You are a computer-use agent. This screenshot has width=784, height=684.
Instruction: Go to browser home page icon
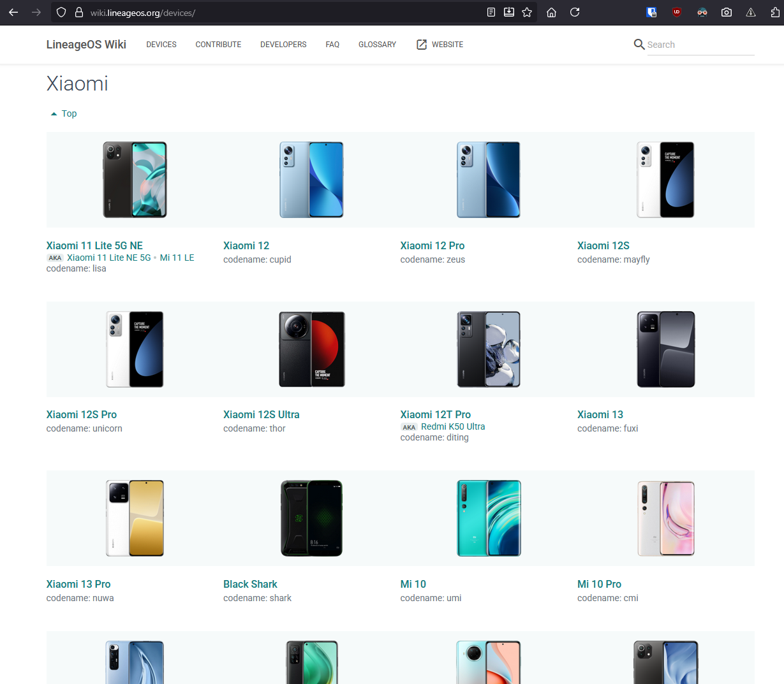[552, 12]
